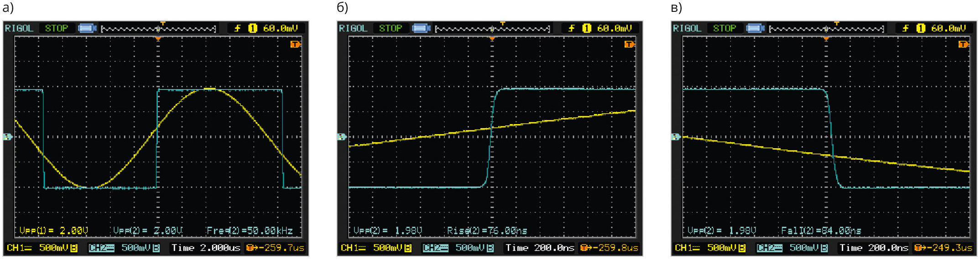Toggle the highlighted CH2 label in panel б
This screenshot has width=980, height=260.
point(435,248)
